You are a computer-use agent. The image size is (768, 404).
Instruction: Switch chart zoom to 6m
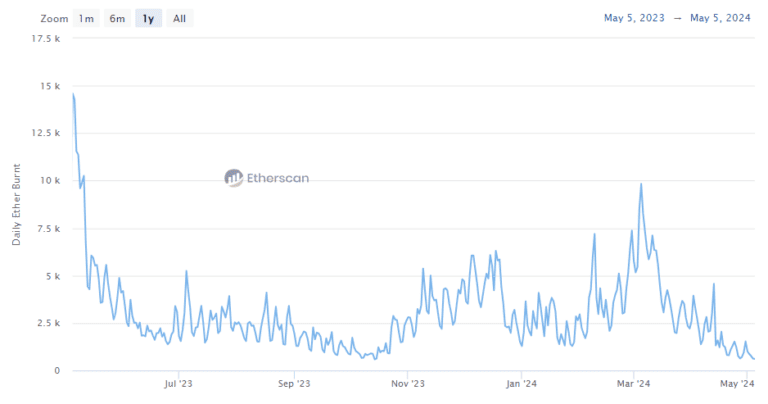[118, 18]
